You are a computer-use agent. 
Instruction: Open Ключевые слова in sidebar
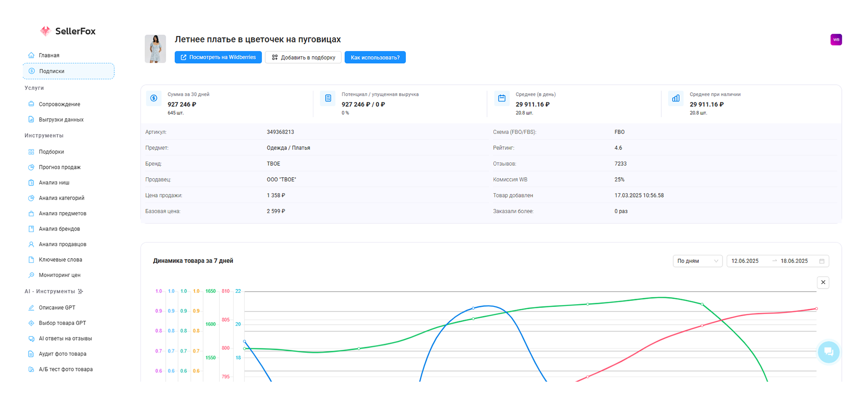(x=60, y=260)
